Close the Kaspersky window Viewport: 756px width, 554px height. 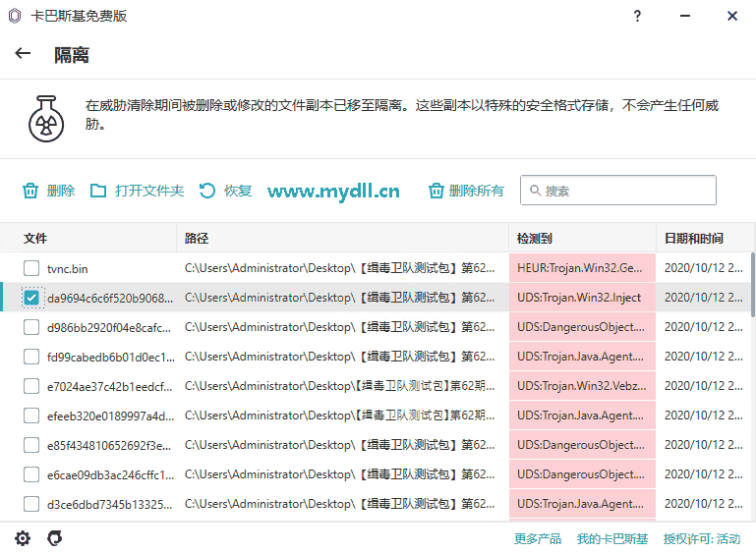(x=731, y=16)
